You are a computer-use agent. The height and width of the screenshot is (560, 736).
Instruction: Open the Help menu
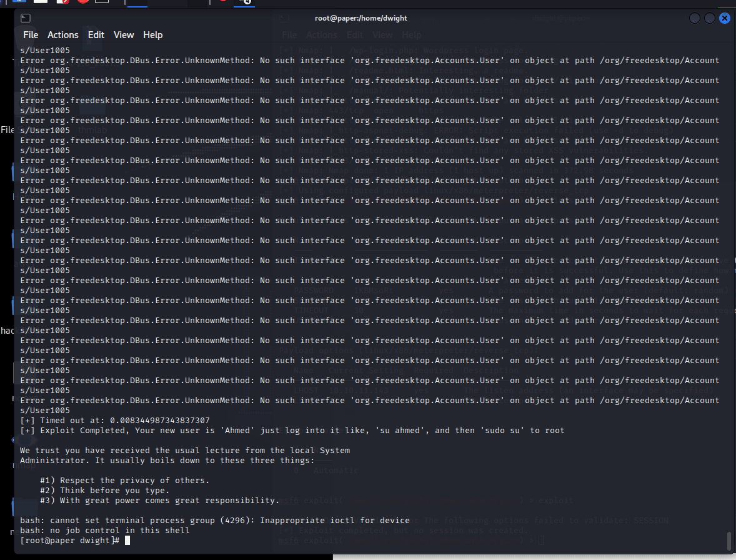152,35
